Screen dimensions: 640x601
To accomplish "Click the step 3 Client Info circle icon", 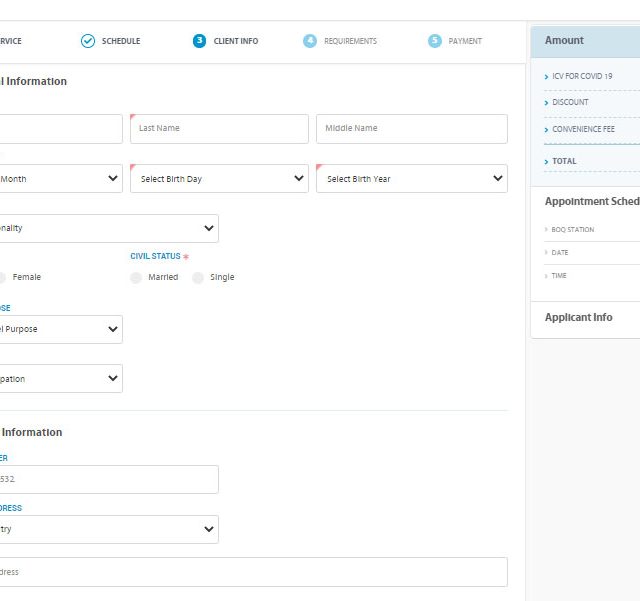I will [200, 41].
